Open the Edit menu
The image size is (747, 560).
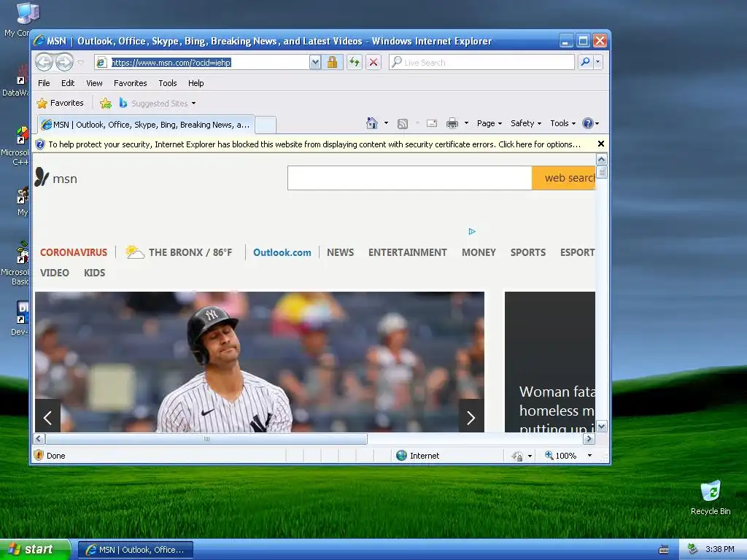click(x=68, y=83)
